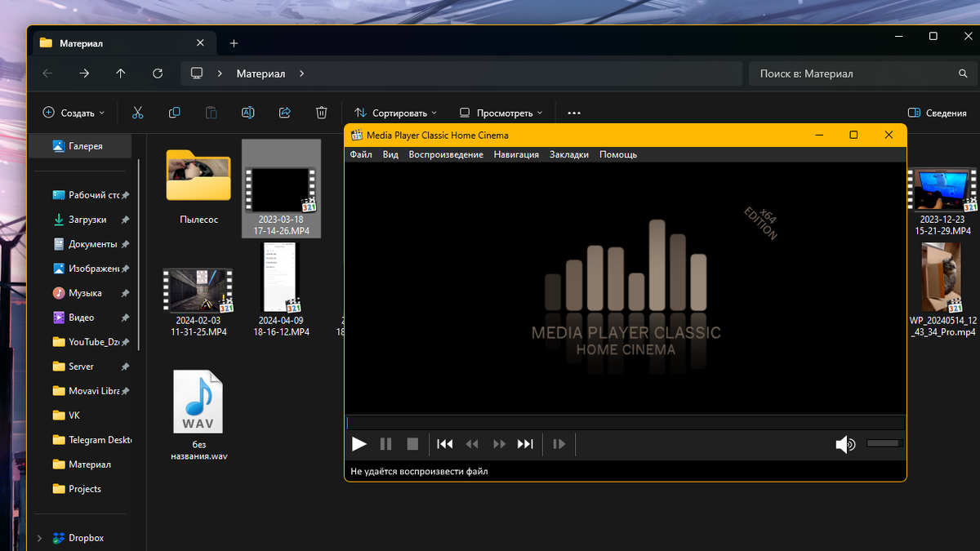Click the search field Поиск в: Материал
The image size is (980, 551).
click(862, 73)
